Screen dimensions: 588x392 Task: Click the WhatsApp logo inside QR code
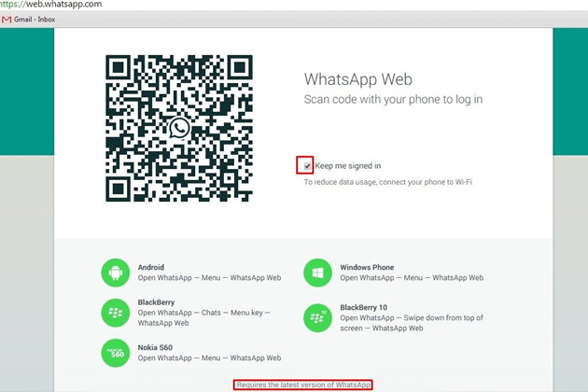click(180, 128)
